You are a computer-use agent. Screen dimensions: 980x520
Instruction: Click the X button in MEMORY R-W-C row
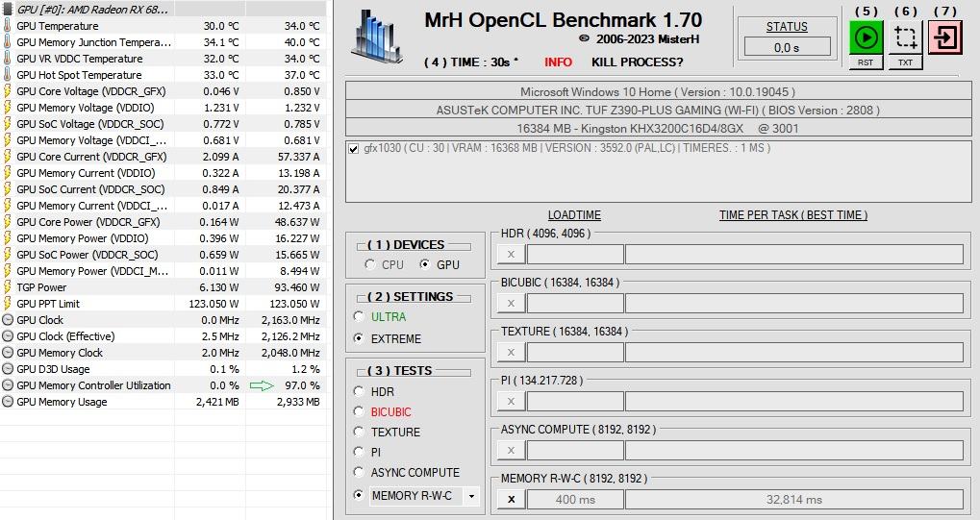click(511, 500)
